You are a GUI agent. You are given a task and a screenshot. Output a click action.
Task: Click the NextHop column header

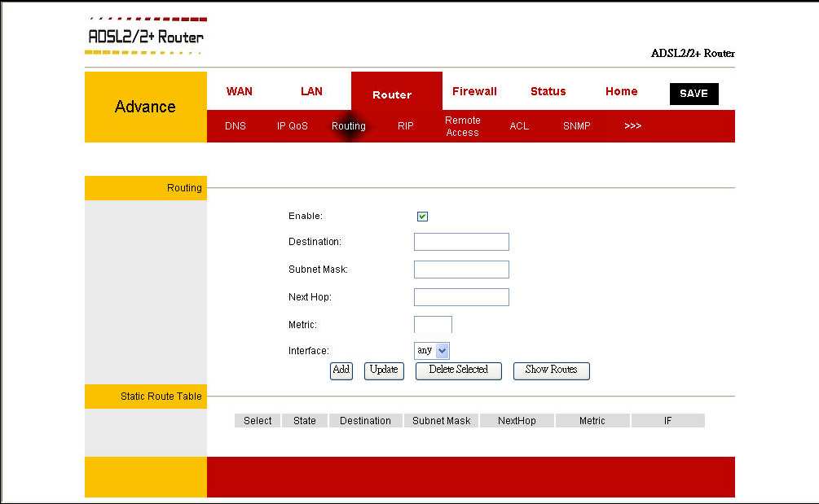pos(517,420)
